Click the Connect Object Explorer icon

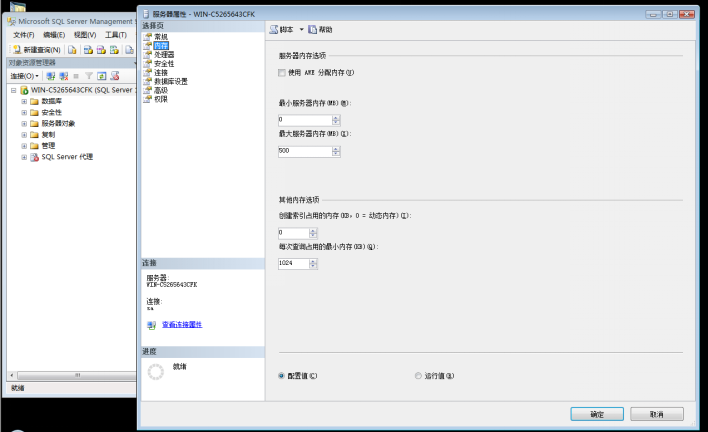point(51,76)
